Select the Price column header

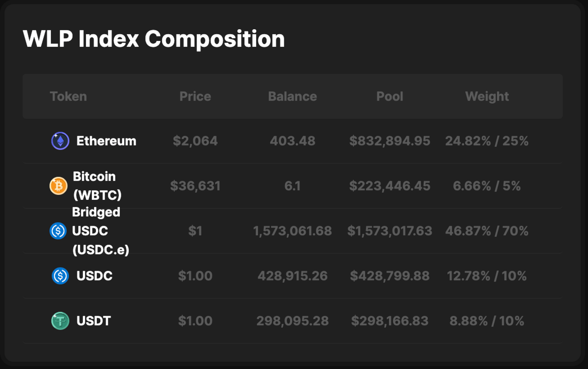pos(195,96)
